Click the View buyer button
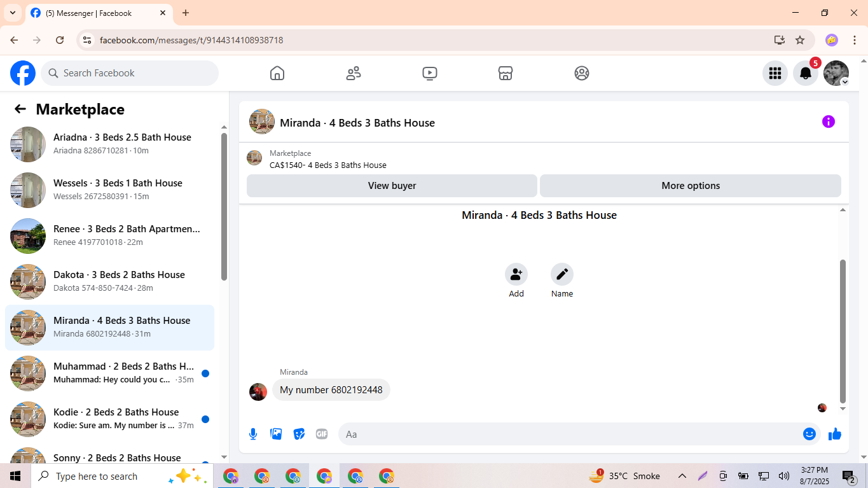 pyautogui.click(x=392, y=186)
